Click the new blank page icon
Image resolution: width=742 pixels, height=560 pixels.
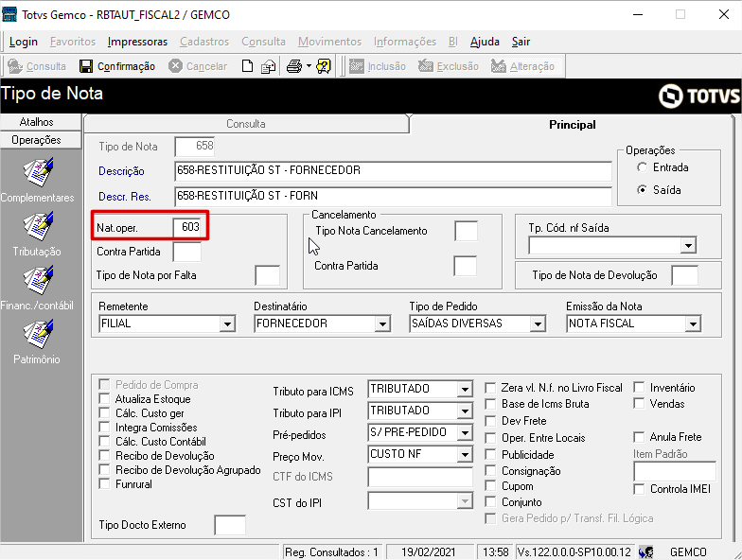(248, 66)
